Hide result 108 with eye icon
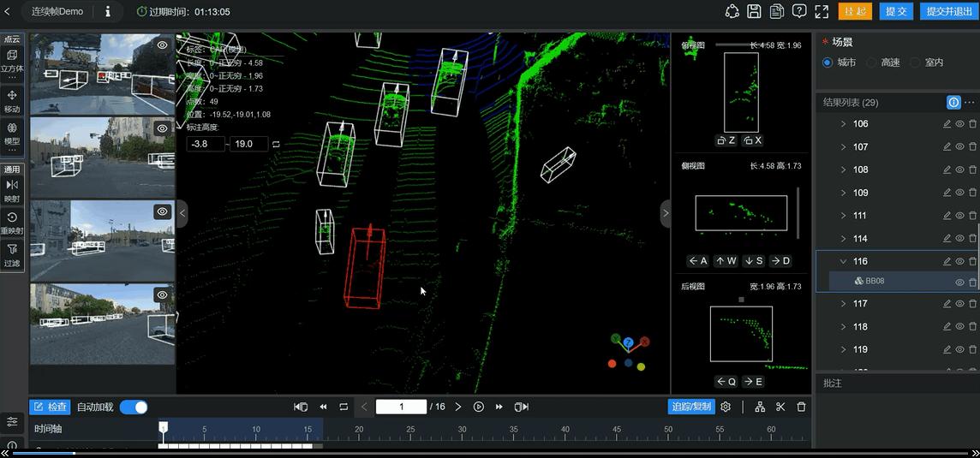 click(960, 170)
